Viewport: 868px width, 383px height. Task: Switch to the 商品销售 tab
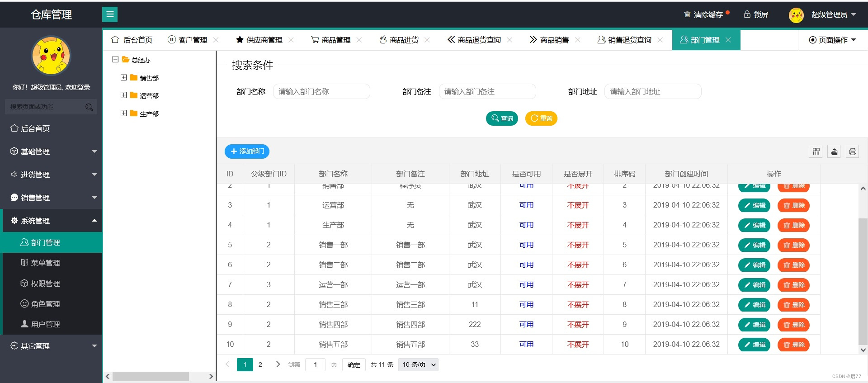549,40
